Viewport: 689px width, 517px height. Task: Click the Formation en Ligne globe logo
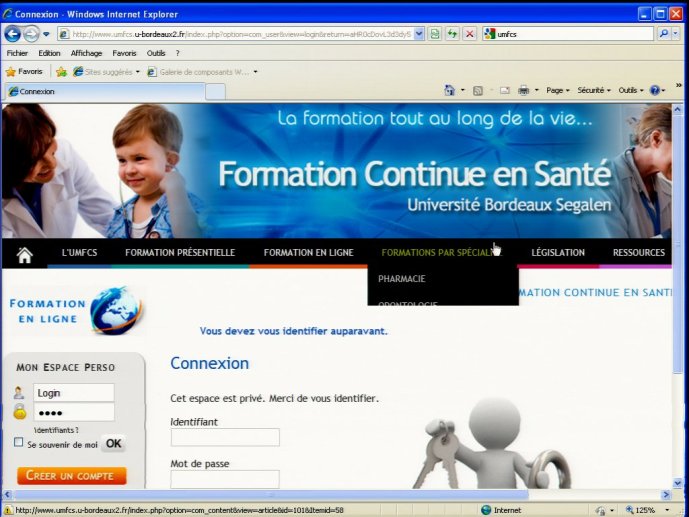click(76, 311)
